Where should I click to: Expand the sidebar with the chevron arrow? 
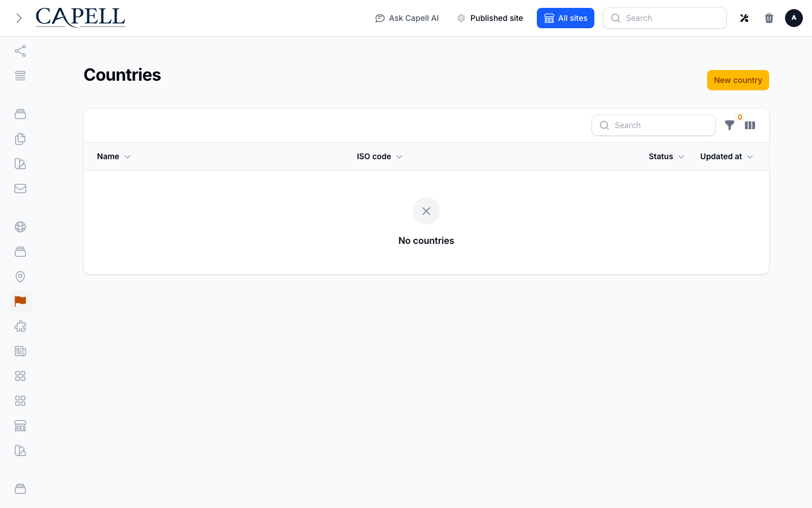coord(19,18)
